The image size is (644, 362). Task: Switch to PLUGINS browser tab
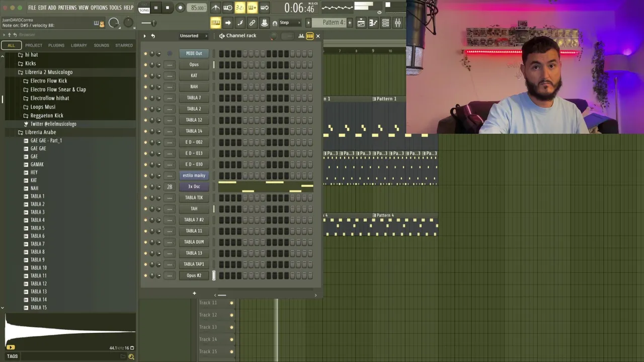[56, 45]
